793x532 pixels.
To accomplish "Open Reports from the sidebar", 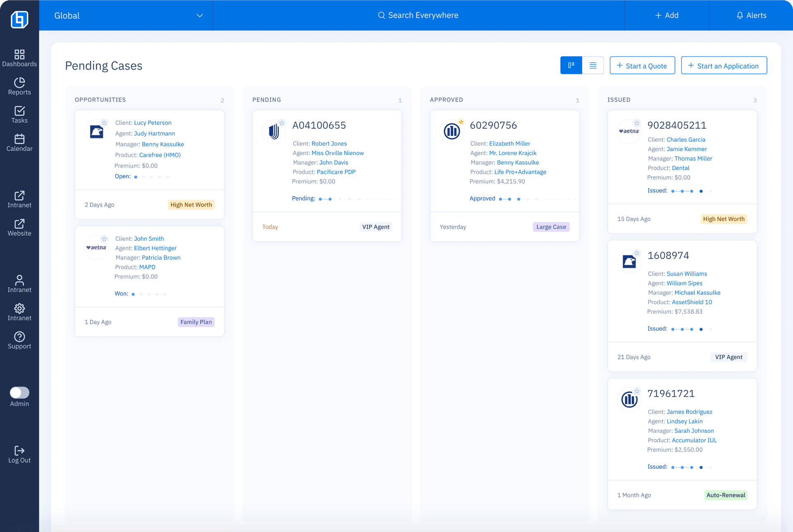I will click(x=19, y=83).
